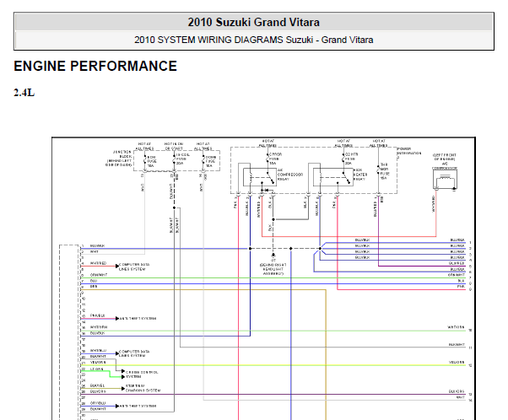Click the DOME FUSE label
The image size is (508, 420).
pyautogui.click(x=211, y=161)
